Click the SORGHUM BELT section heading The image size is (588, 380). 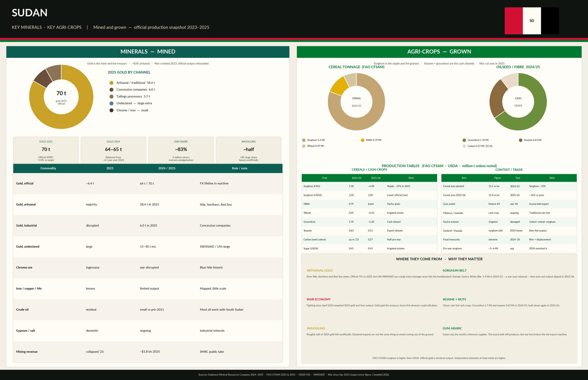coord(455,271)
